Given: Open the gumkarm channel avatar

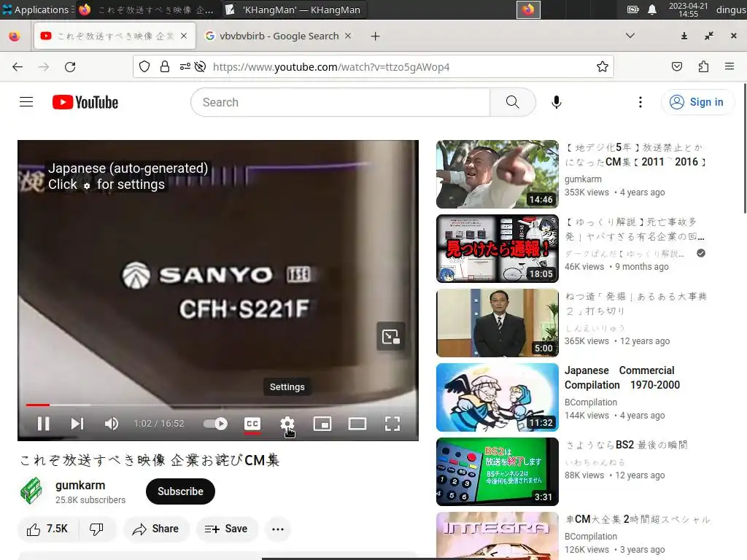Looking at the screenshot, I should [x=31, y=491].
